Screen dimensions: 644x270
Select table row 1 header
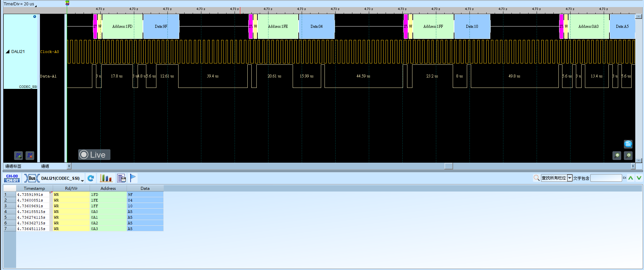10,195
